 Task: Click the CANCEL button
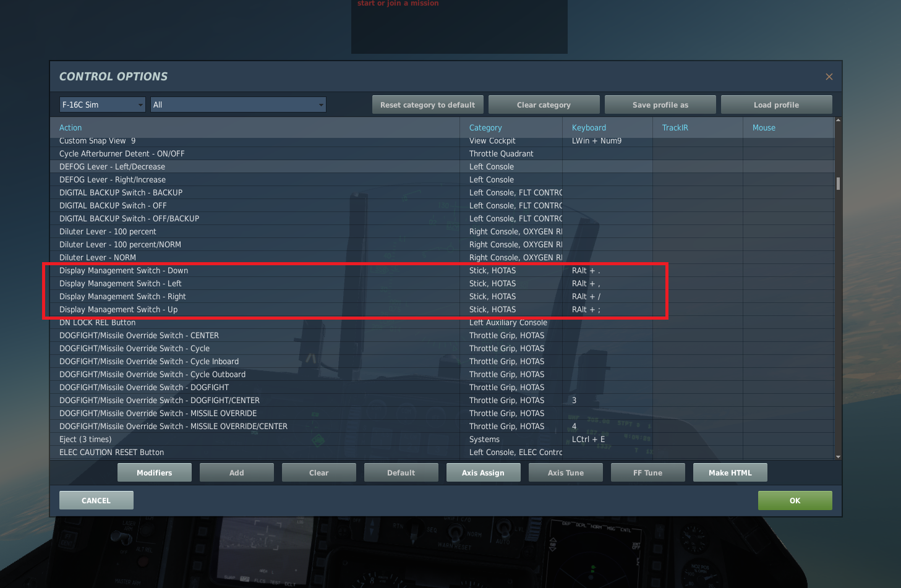[96, 500]
